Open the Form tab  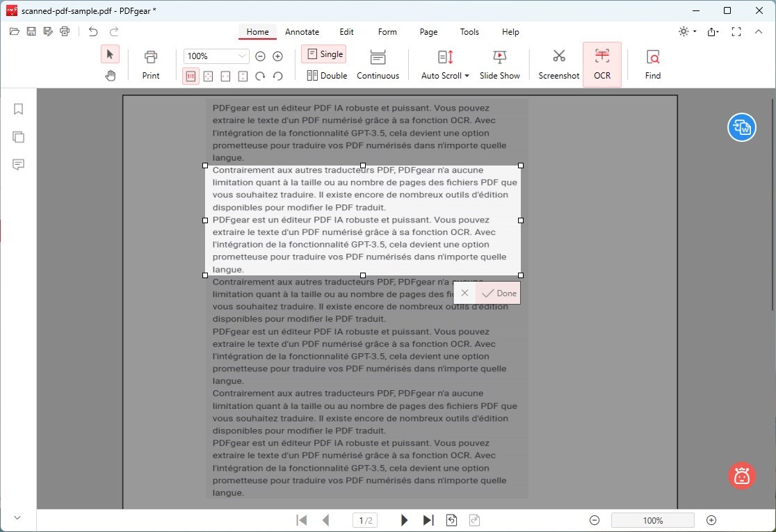click(387, 32)
